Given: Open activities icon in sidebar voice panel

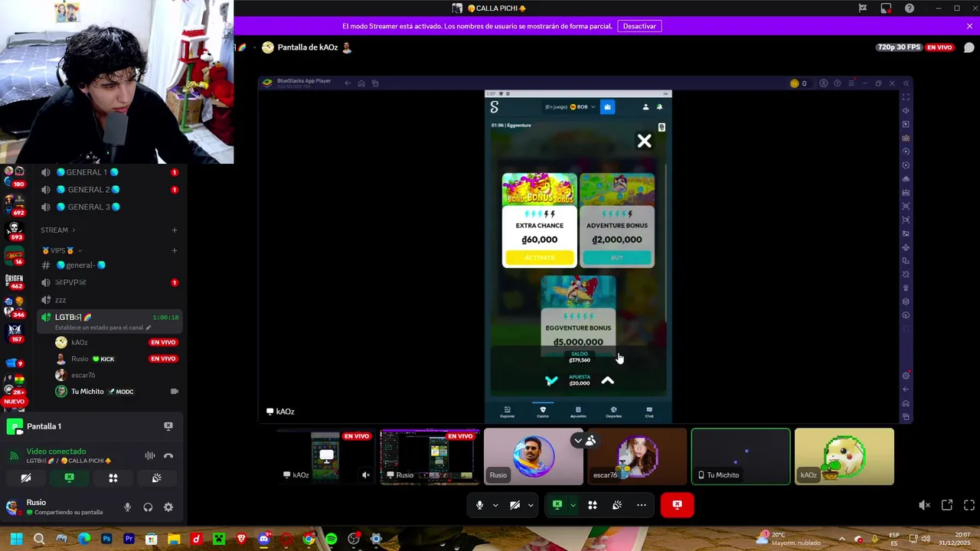Looking at the screenshot, I should coord(113,478).
